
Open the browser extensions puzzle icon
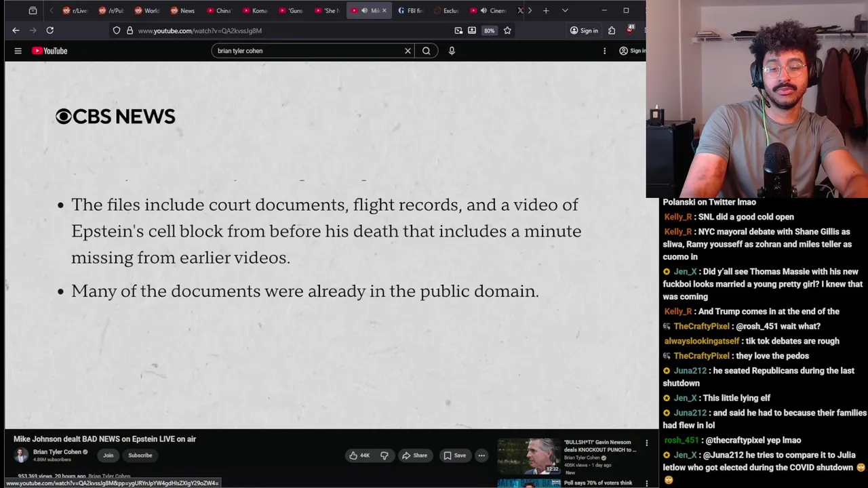click(x=612, y=30)
